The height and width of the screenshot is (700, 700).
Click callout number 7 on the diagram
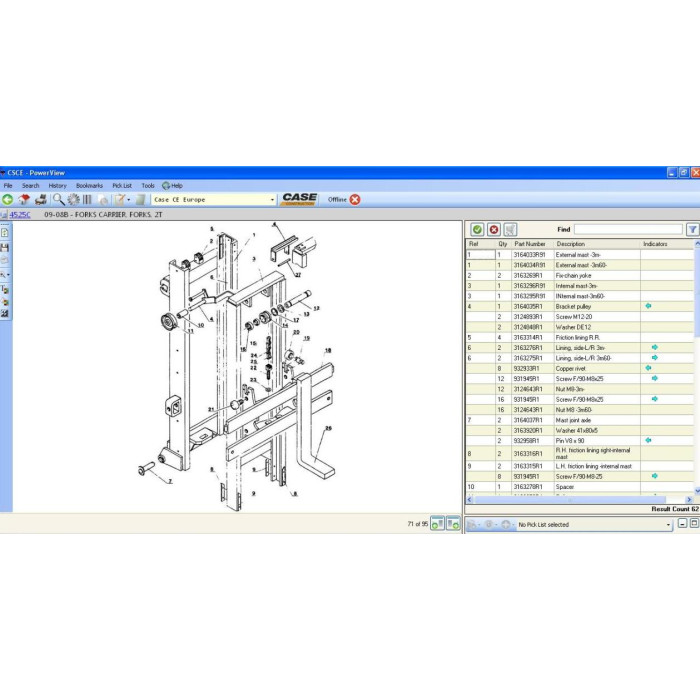pyautogui.click(x=170, y=481)
